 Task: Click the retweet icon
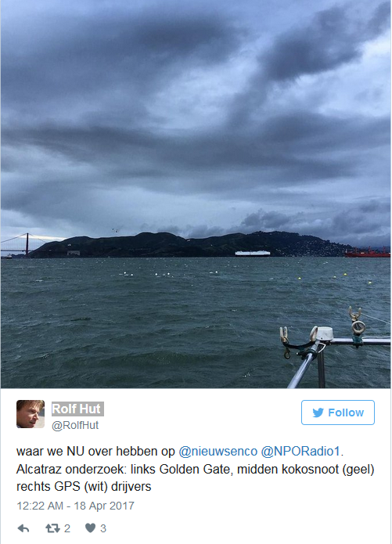52,528
